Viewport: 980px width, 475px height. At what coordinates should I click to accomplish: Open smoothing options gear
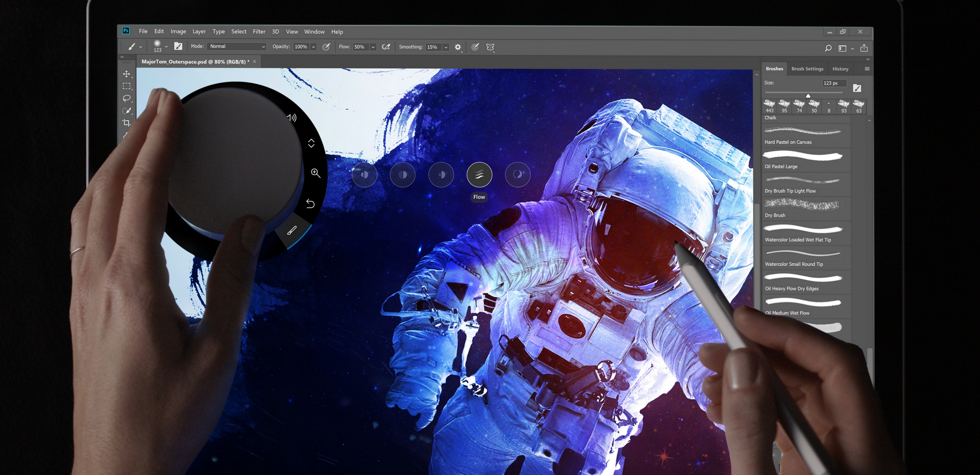click(x=458, y=47)
